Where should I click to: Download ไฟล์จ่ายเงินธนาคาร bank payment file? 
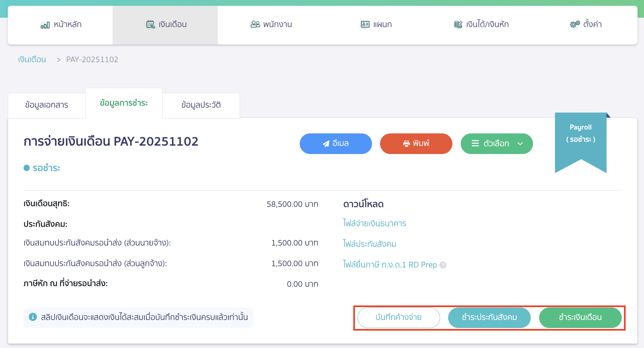click(x=374, y=223)
